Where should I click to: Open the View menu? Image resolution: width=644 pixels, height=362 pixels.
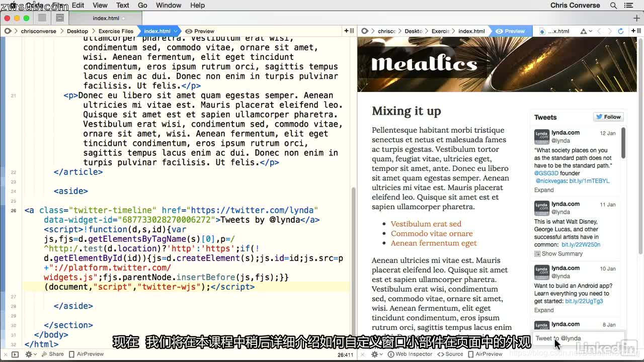click(100, 5)
